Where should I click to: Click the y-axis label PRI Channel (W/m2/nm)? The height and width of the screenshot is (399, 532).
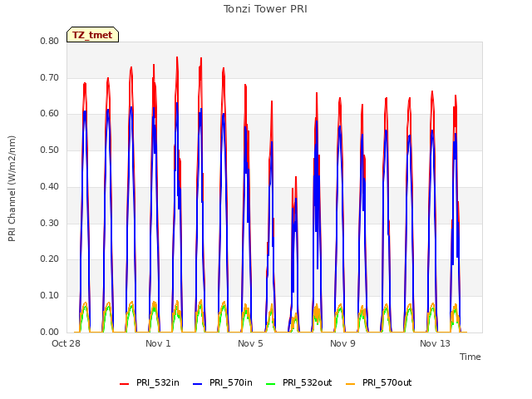coord(12,189)
